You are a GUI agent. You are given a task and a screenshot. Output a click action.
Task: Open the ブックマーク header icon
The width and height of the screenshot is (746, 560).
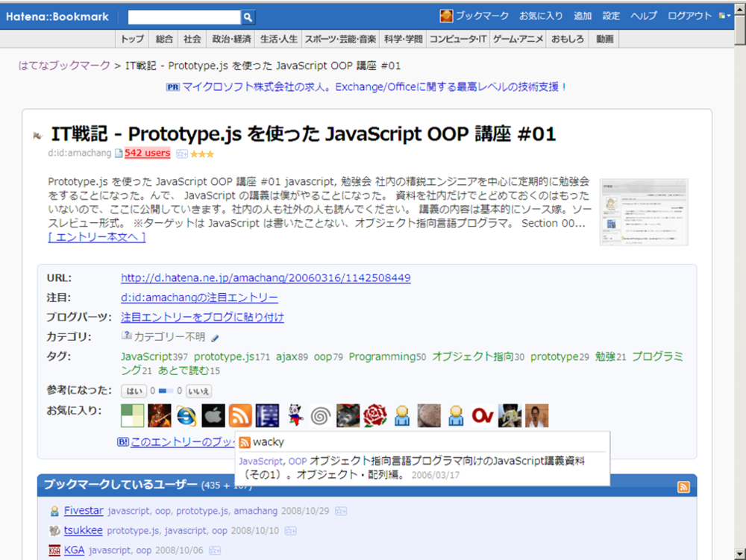pyautogui.click(x=446, y=16)
